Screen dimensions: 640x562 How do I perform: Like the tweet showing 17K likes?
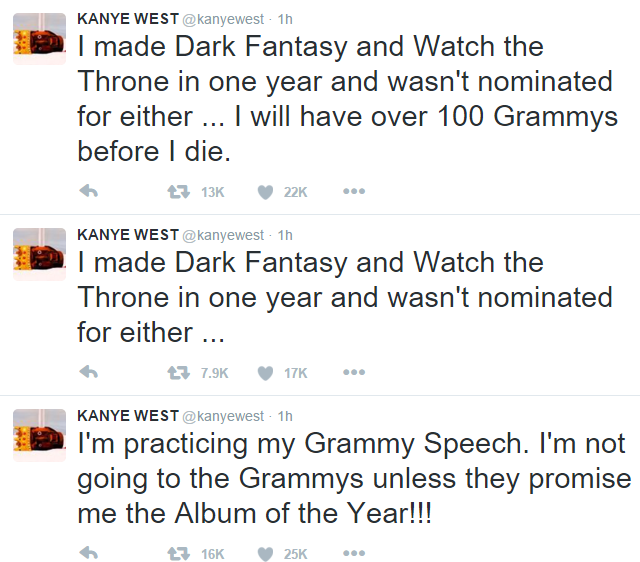tap(265, 373)
